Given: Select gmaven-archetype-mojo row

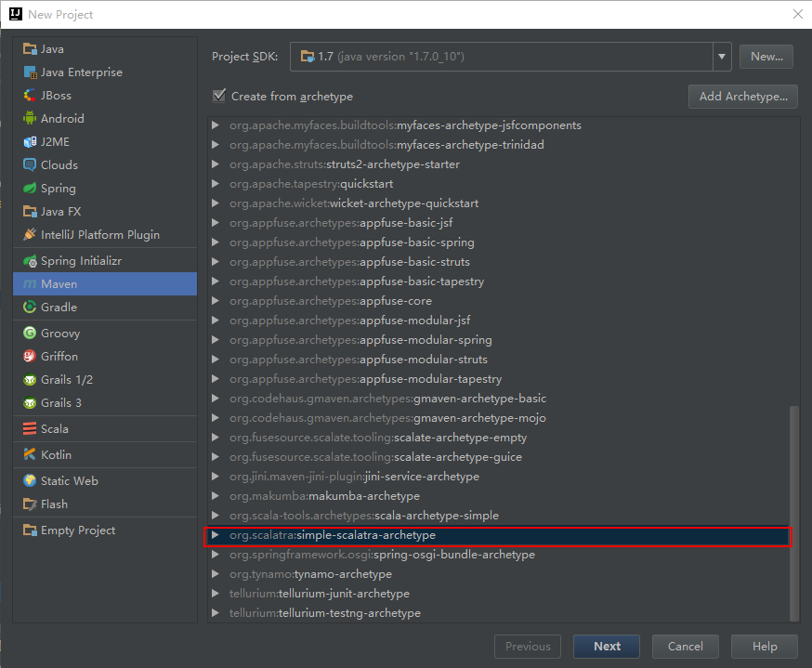Looking at the screenshot, I should pos(499,418).
